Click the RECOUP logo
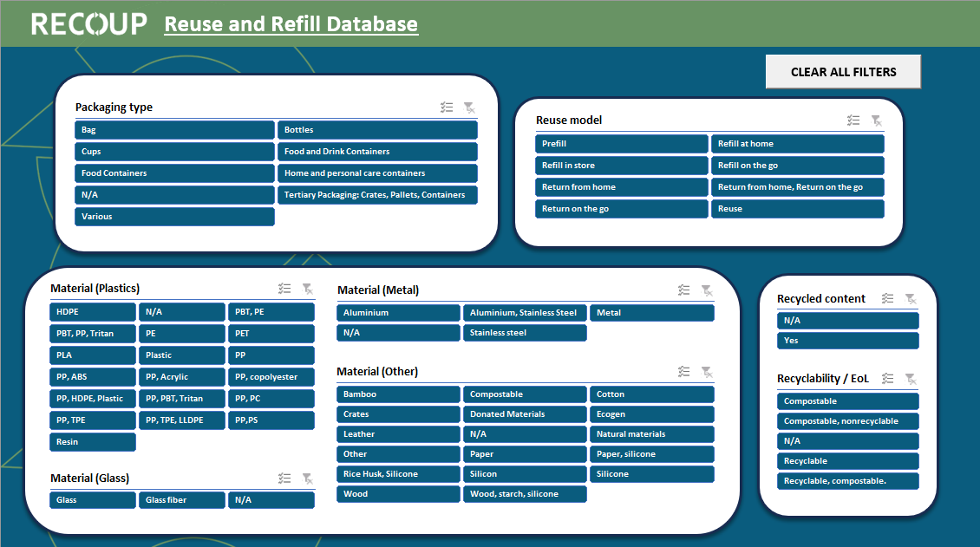The width and height of the screenshot is (980, 547). [88, 23]
